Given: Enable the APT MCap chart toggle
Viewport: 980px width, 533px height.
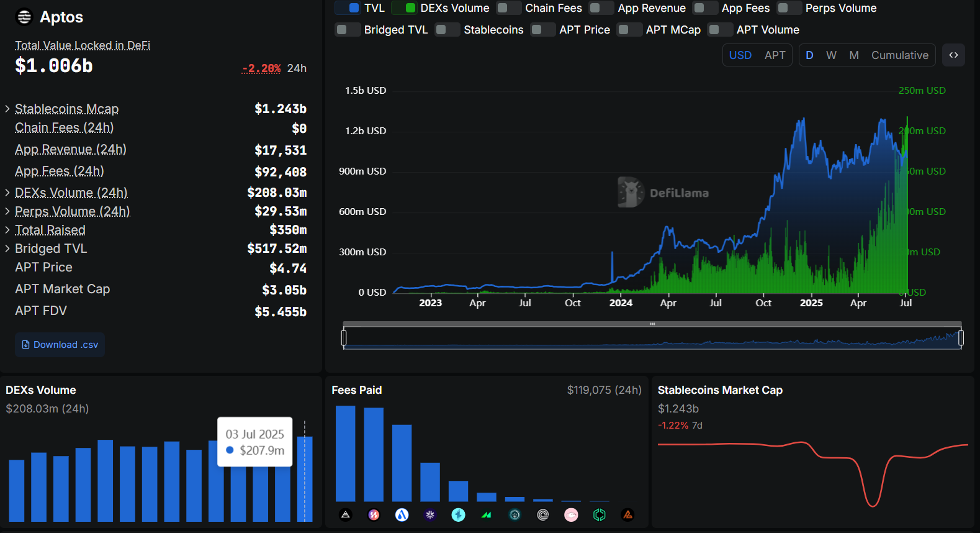Looking at the screenshot, I should coord(630,30).
